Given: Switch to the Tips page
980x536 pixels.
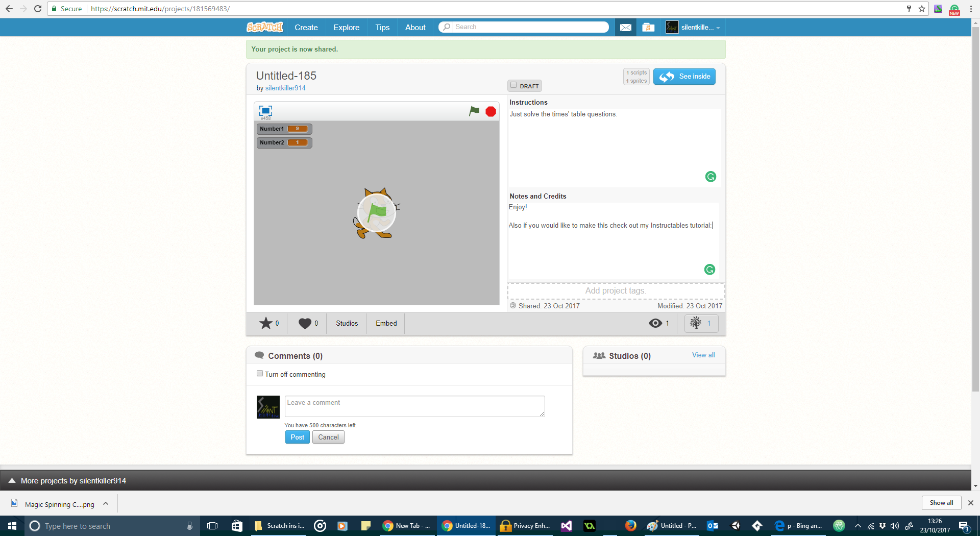Looking at the screenshot, I should tap(382, 27).
